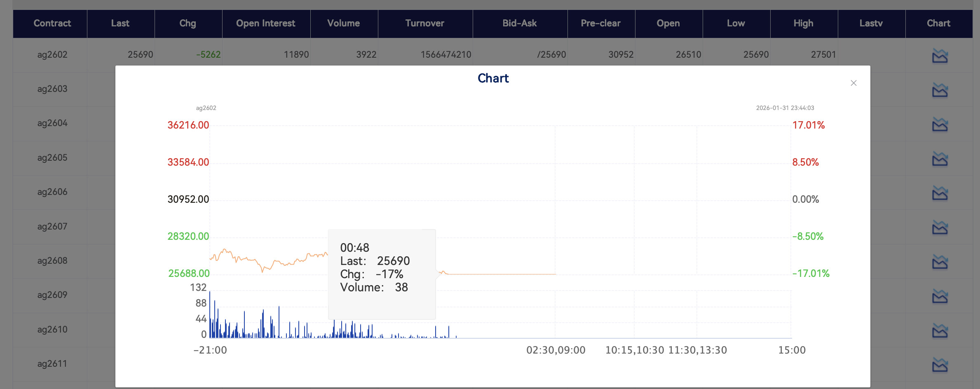The width and height of the screenshot is (980, 389).
Task: Show the chart for contract ag2610
Action: 940,330
